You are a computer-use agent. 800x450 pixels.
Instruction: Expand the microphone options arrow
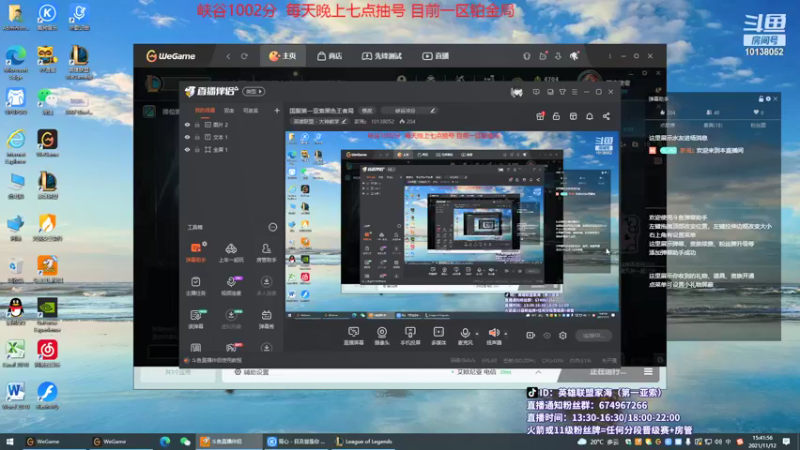click(x=477, y=334)
